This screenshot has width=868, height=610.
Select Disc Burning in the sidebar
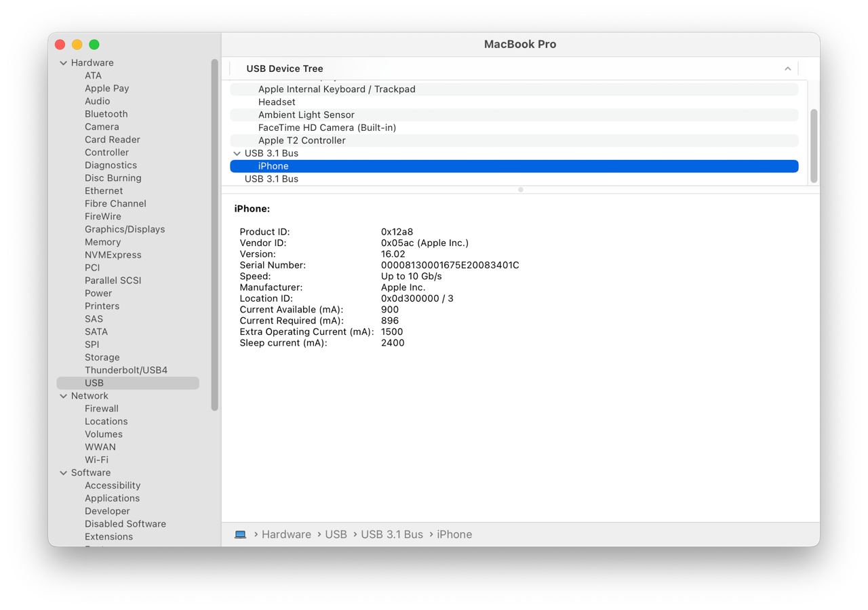click(113, 178)
